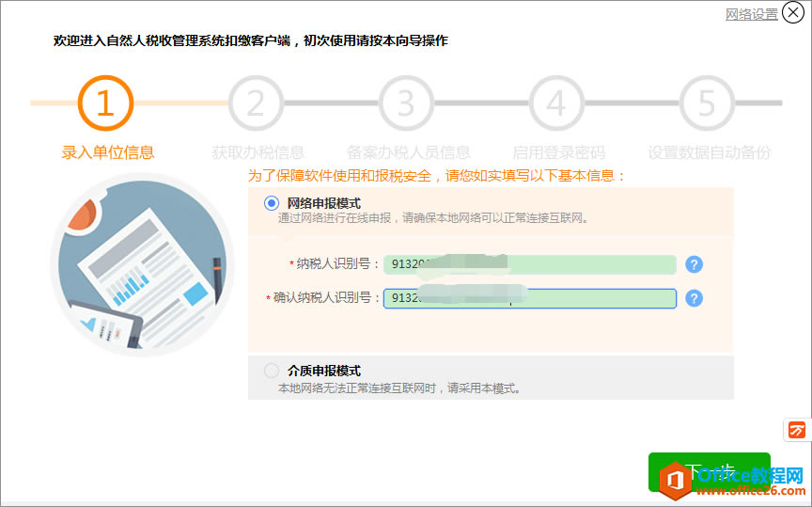Choose the 网络申报模式 radio button
This screenshot has height=507, width=812.
coord(272,203)
